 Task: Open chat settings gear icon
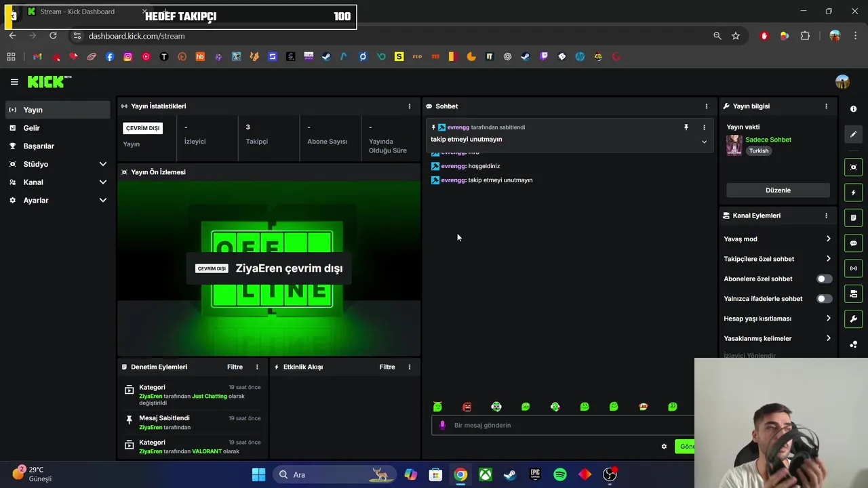(664, 447)
